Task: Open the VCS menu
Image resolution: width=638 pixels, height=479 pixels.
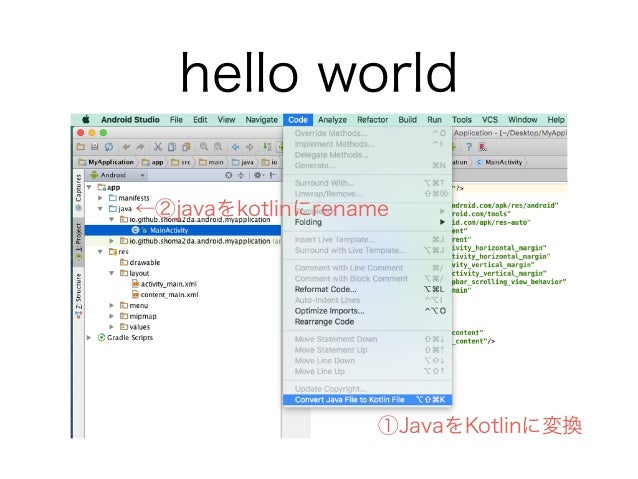Action: [490, 120]
